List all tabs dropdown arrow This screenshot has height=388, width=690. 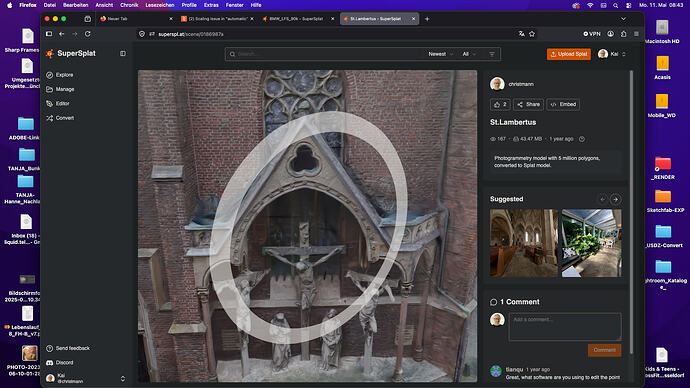pyautogui.click(x=623, y=19)
